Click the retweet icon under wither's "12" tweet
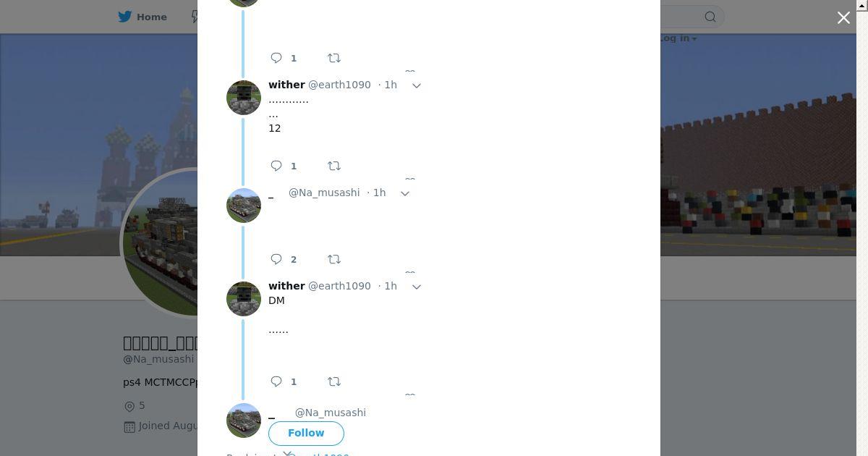This screenshot has height=456, width=868. (x=334, y=166)
